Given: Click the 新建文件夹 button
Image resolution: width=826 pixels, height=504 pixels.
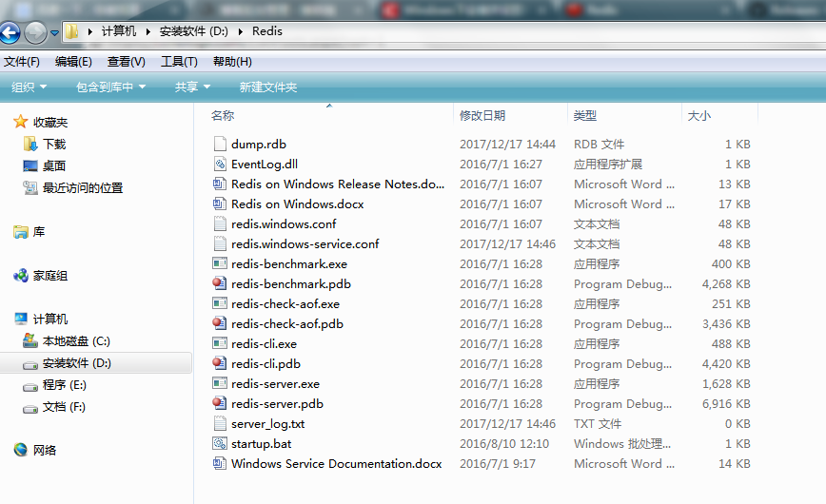Looking at the screenshot, I should pos(268,87).
